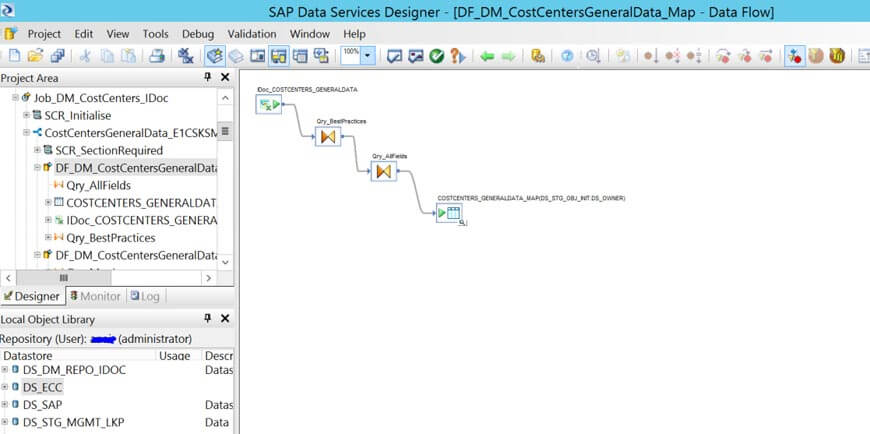Select SCR_Initialise in the project tree
Viewport: 870px width, 434px height.
(78, 115)
